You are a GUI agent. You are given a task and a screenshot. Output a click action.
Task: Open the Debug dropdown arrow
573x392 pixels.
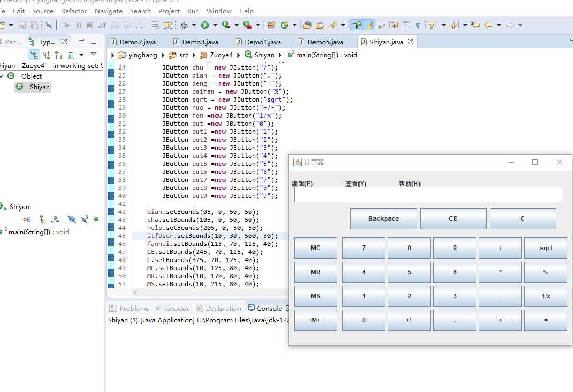(x=194, y=25)
